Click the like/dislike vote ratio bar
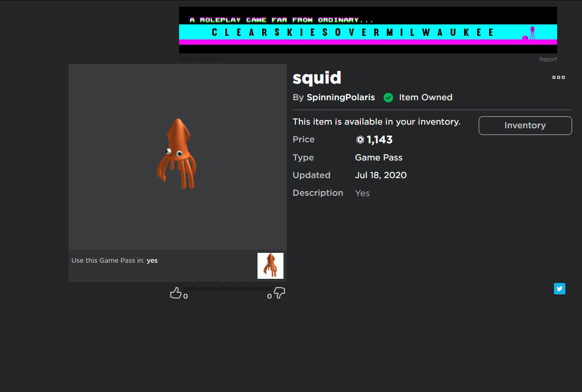 point(227,289)
